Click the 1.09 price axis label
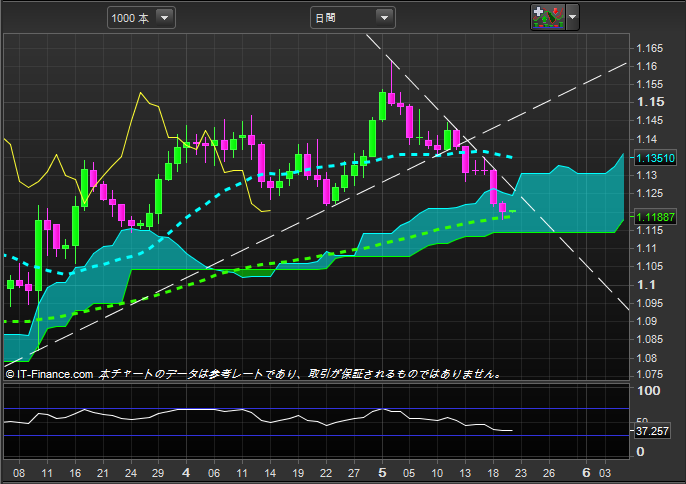 [x=647, y=321]
